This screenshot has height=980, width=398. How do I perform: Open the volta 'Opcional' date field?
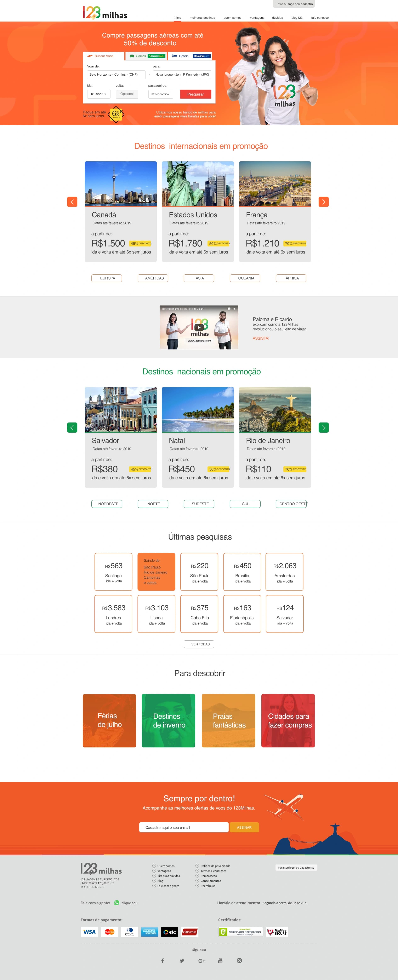pos(127,94)
